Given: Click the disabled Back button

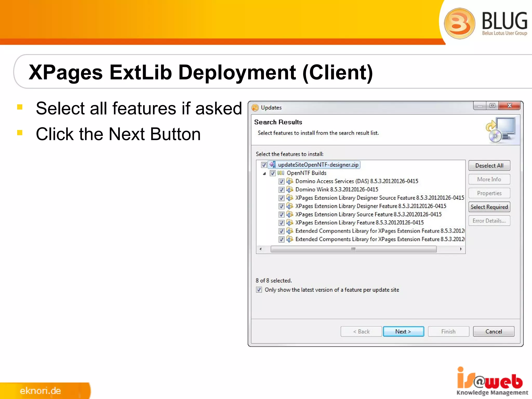Looking at the screenshot, I should [361, 331].
